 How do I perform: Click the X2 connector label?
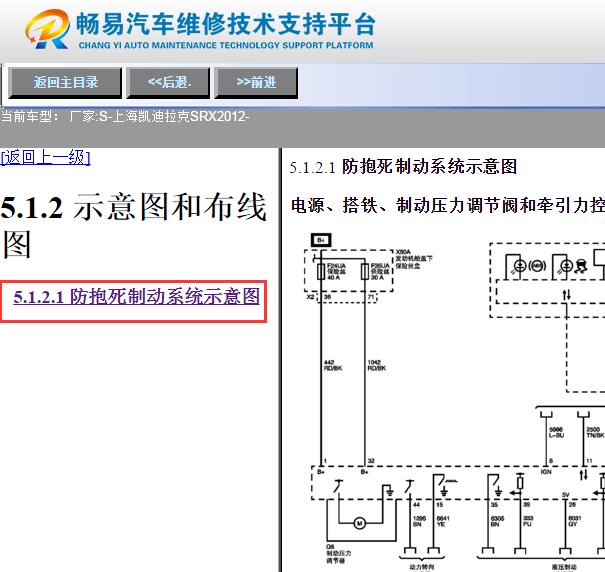point(310,297)
